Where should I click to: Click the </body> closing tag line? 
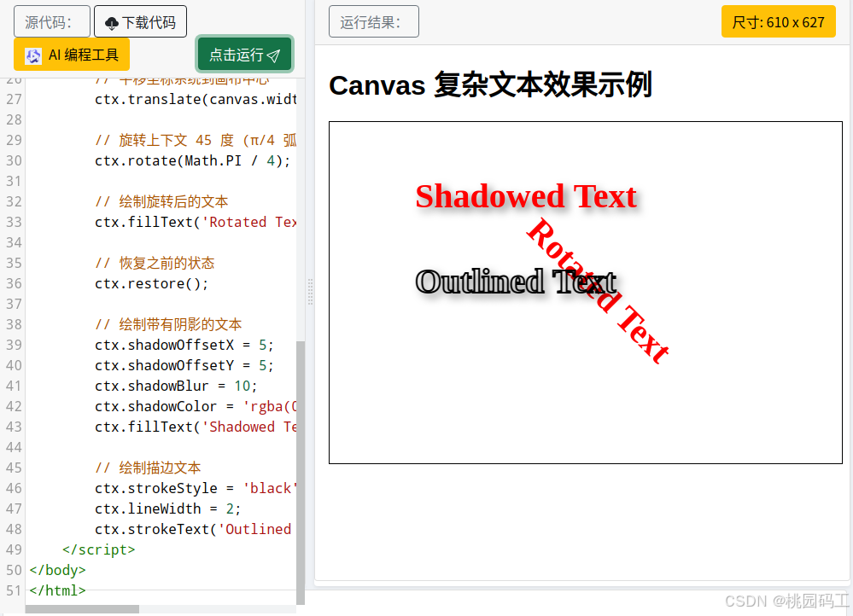[58, 570]
